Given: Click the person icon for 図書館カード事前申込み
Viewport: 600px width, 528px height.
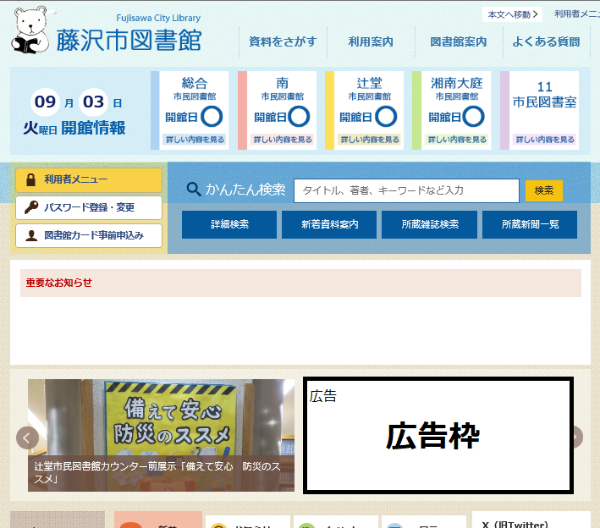Looking at the screenshot, I should (31, 236).
